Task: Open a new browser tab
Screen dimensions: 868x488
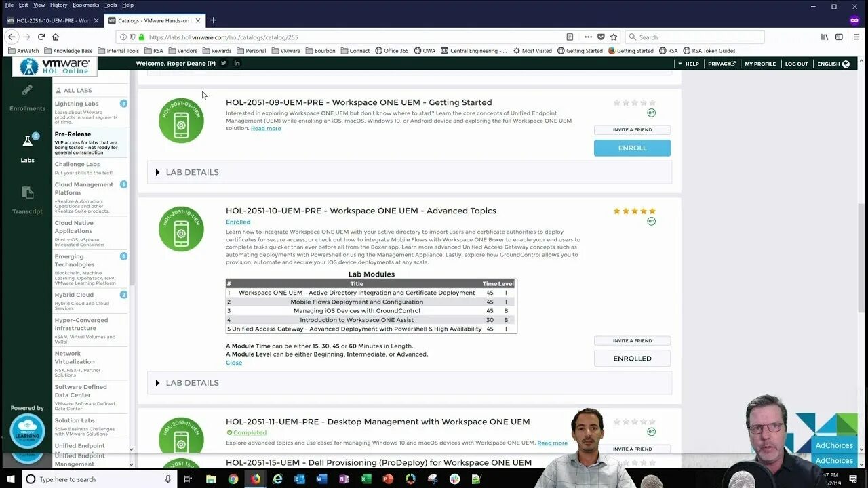Action: (x=213, y=20)
